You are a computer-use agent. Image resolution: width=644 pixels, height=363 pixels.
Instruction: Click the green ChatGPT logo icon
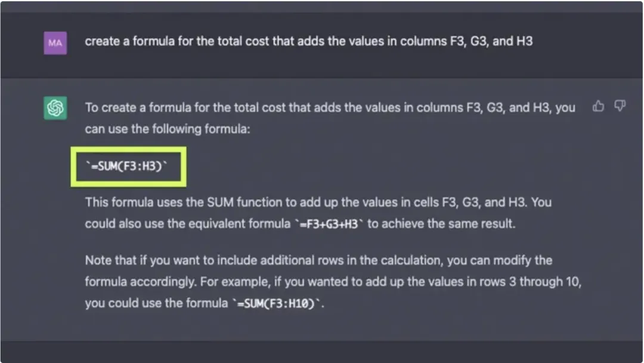[55, 109]
